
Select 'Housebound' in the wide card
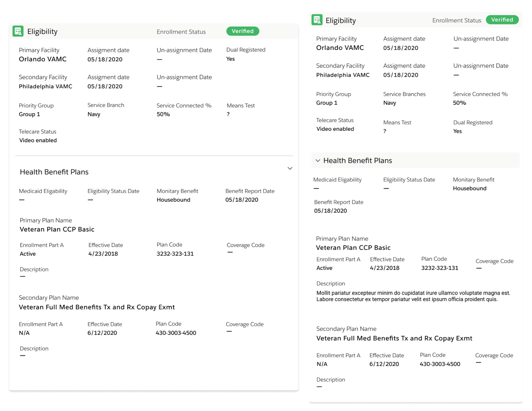click(173, 200)
